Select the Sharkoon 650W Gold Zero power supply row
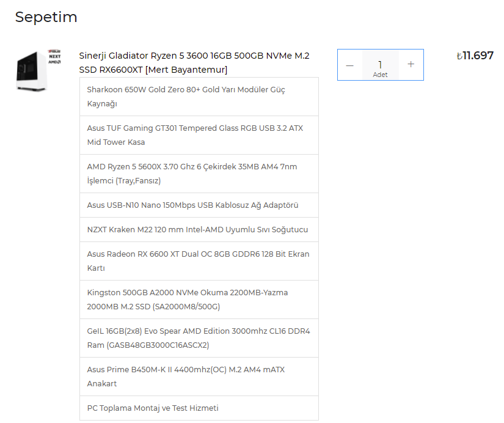This screenshot has height=423, width=504. 199,97
